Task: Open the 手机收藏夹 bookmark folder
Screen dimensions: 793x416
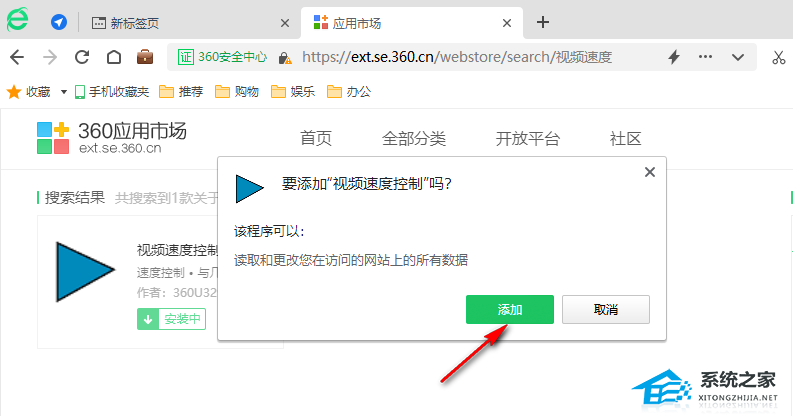Action: 112,92
